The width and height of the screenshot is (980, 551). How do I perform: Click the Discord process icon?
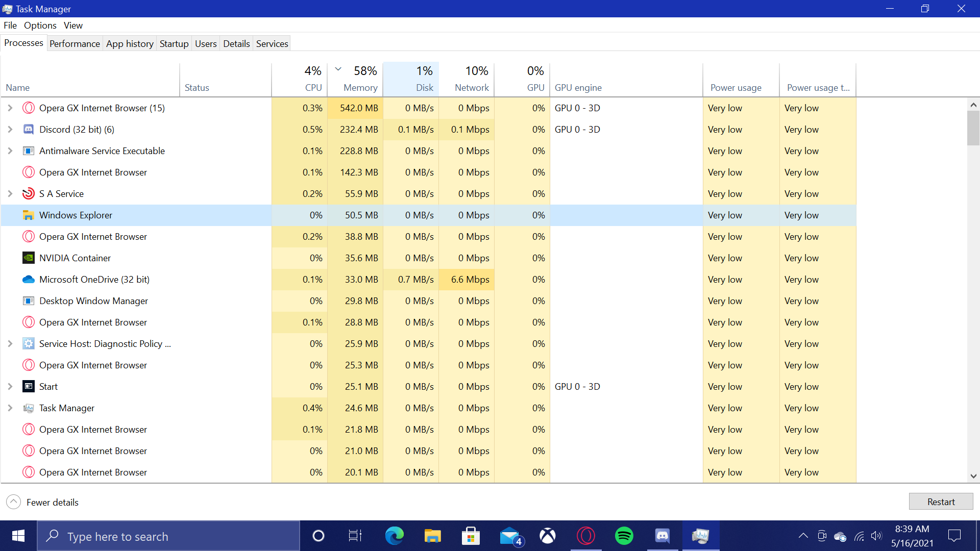point(29,130)
